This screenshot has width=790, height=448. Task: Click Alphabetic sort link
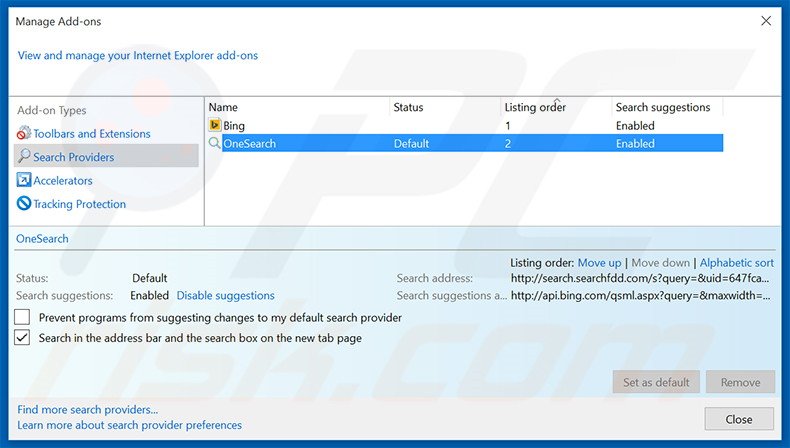pos(737,263)
